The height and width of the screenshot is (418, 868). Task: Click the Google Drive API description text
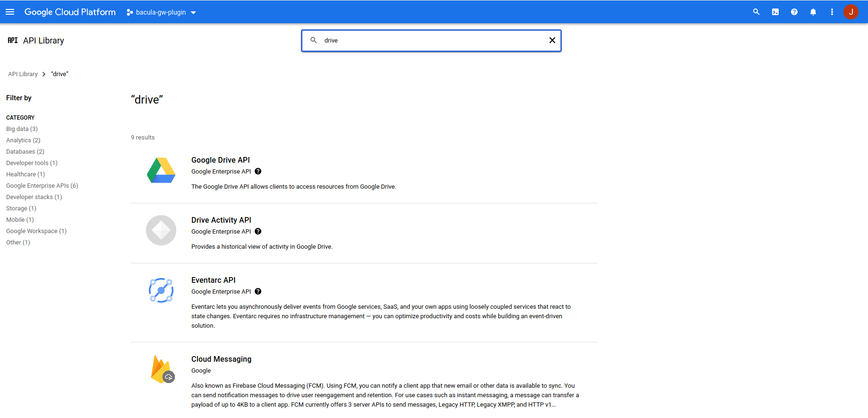(293, 187)
